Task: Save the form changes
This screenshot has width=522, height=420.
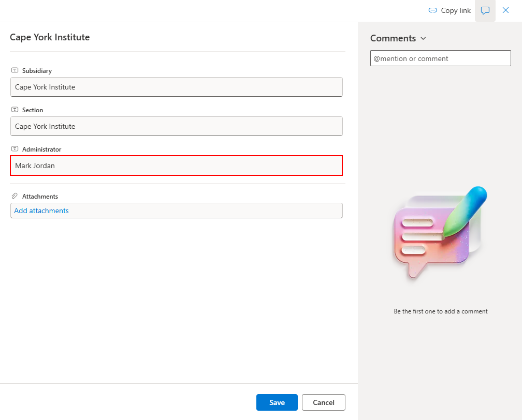Action: (x=277, y=402)
